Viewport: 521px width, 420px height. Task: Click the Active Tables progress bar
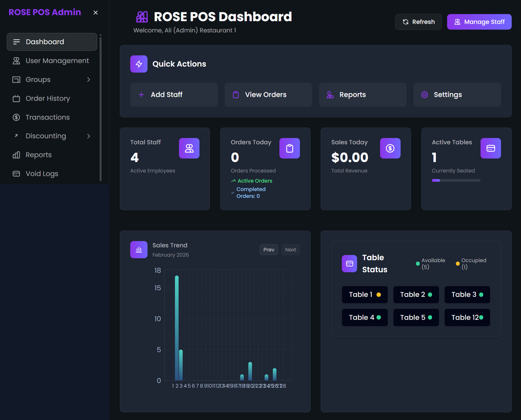[x=456, y=180]
